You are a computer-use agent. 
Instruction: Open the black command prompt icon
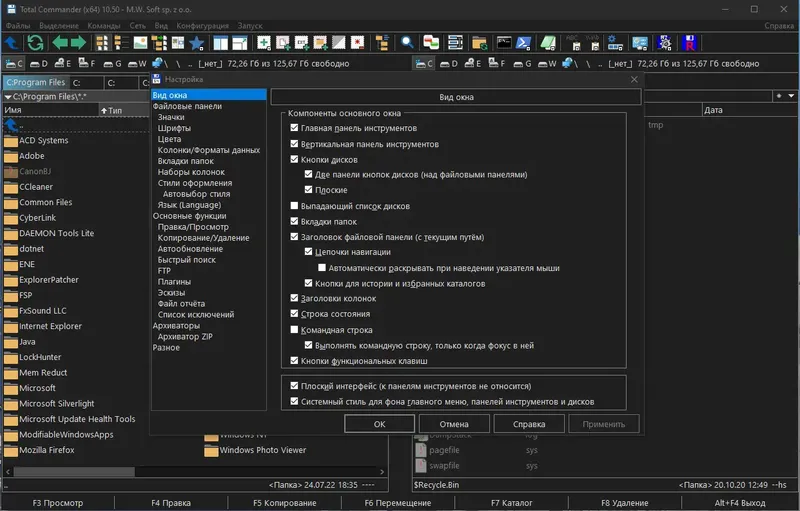pyautogui.click(x=504, y=43)
